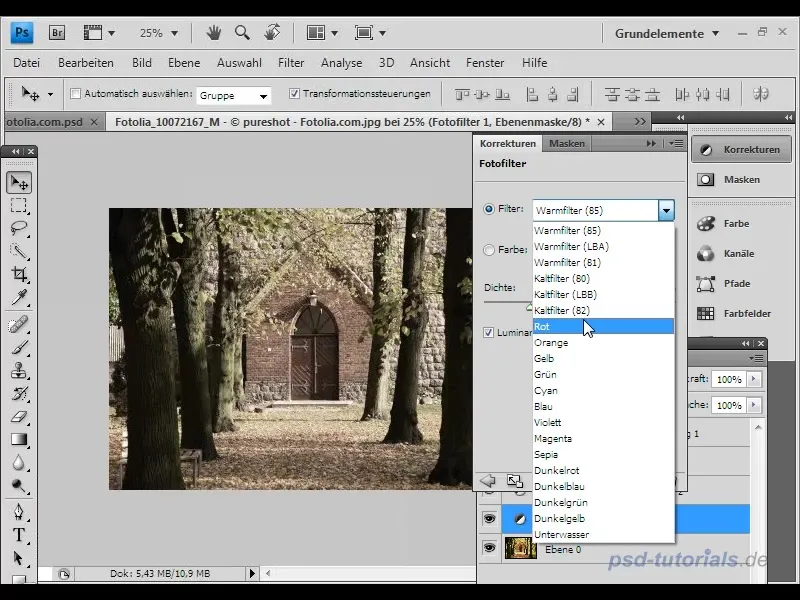Open the 25% zoom level dropdown
The width and height of the screenshot is (800, 600).
coord(174,34)
